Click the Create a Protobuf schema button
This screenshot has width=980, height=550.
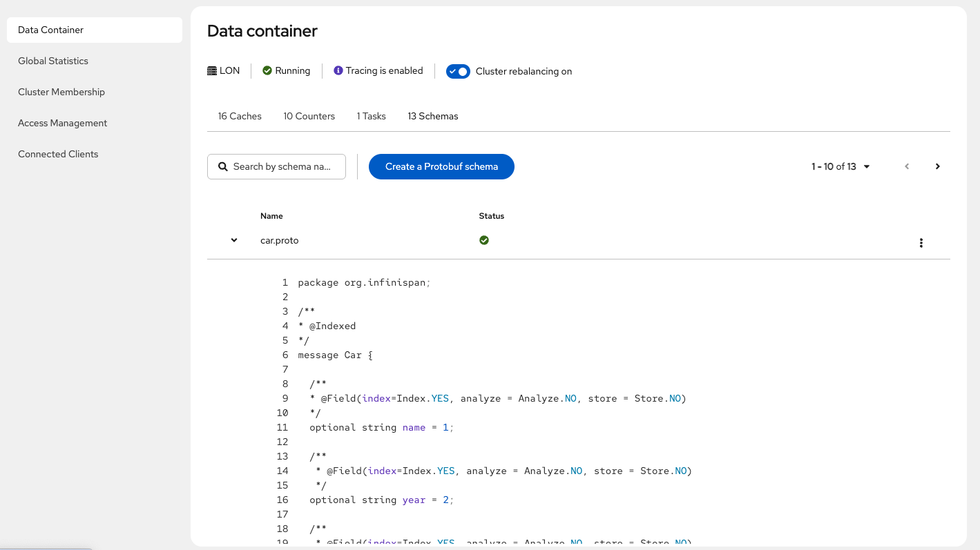441,166
